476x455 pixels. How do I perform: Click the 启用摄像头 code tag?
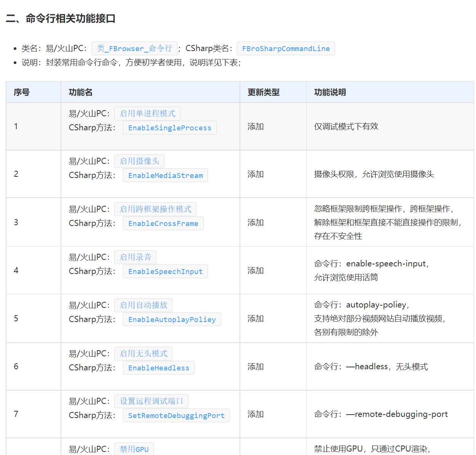coord(139,161)
